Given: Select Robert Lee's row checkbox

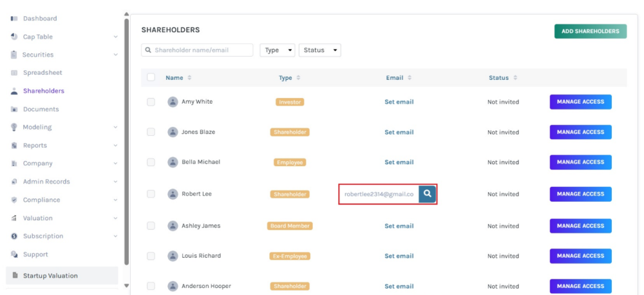Looking at the screenshot, I should (x=151, y=194).
